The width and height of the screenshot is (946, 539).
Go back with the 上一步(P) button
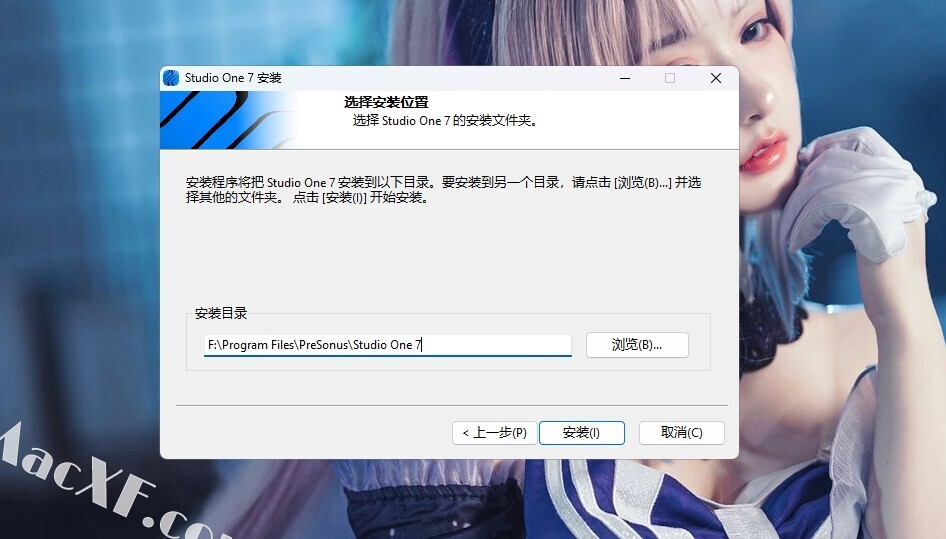494,433
